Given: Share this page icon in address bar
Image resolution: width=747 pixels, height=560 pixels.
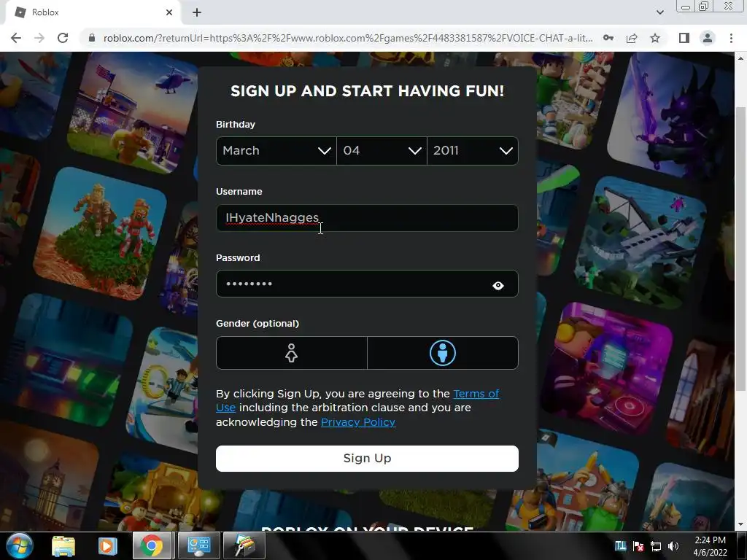Looking at the screenshot, I should click(x=632, y=38).
